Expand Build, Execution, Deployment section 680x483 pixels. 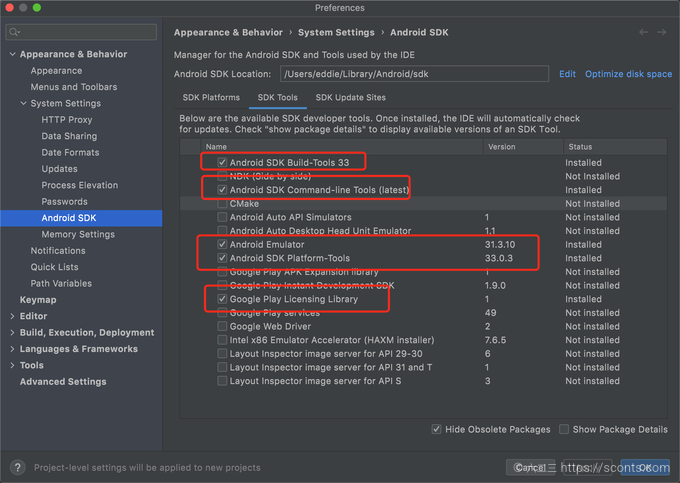[13, 333]
